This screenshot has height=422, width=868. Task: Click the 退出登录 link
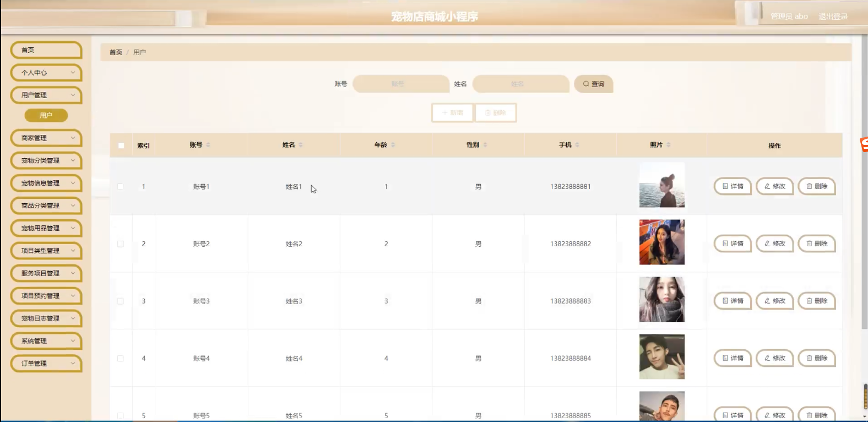833,17
